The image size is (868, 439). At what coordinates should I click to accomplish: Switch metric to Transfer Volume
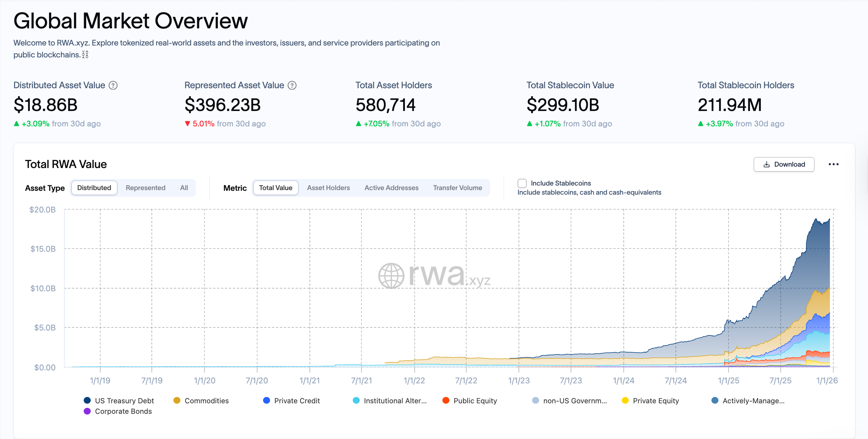click(457, 188)
